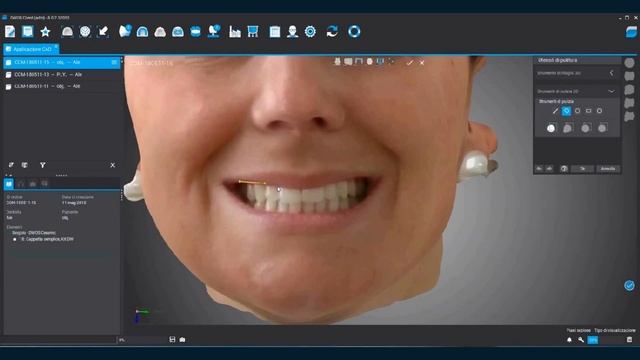Close the order list filter bar
Image resolution: width=640 pixels, height=360 pixels.
tap(113, 165)
